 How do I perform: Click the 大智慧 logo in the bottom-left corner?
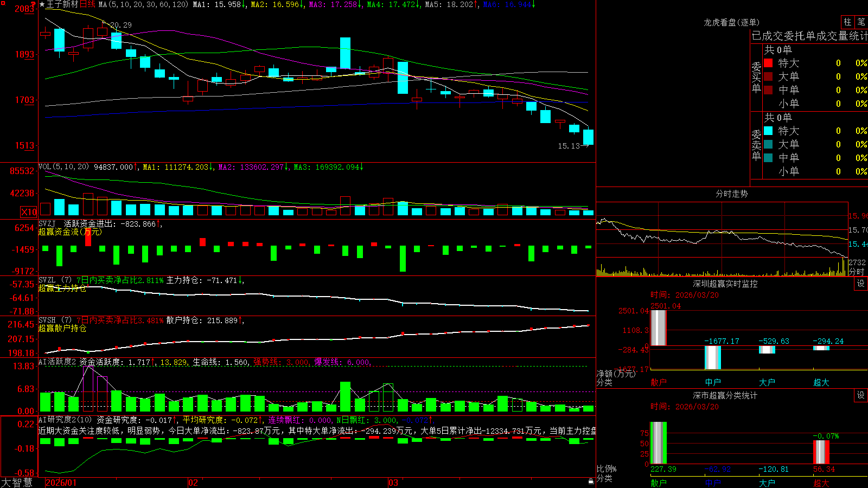(x=17, y=483)
